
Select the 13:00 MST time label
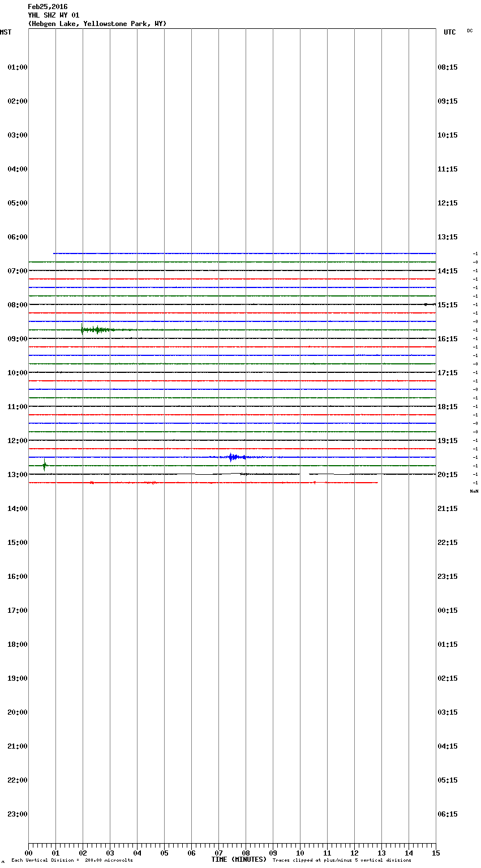(x=18, y=475)
